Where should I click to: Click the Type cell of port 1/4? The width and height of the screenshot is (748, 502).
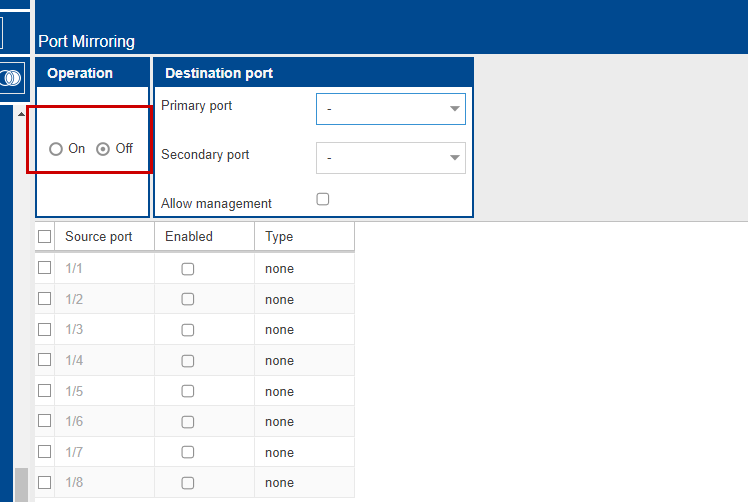(x=305, y=360)
